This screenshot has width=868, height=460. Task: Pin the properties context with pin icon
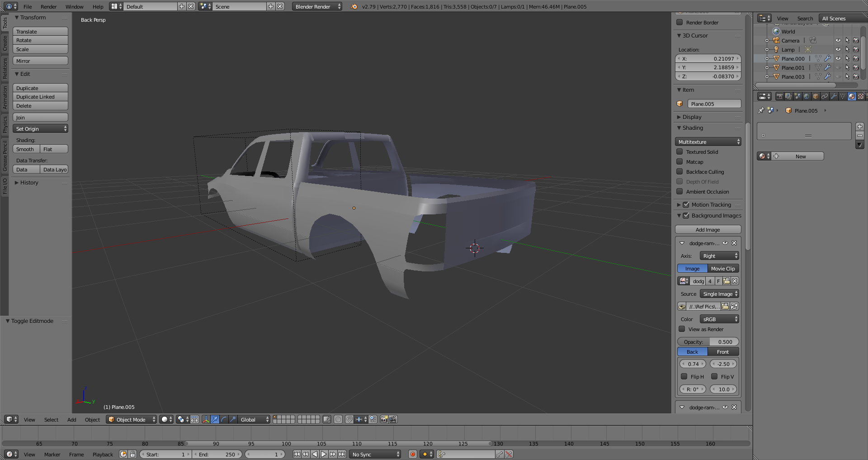(x=761, y=110)
